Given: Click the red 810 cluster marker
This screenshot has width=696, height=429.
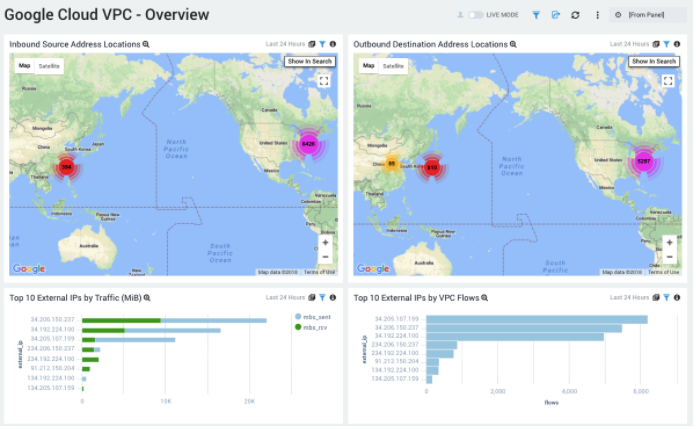Looking at the screenshot, I should coord(432,167).
